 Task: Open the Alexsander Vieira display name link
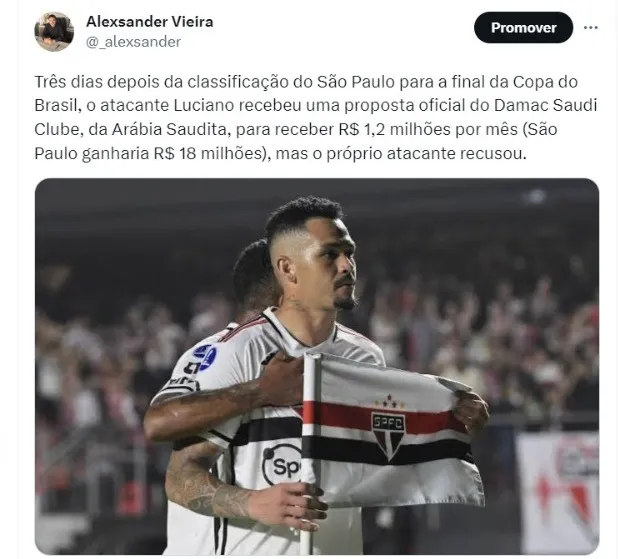(x=150, y=21)
